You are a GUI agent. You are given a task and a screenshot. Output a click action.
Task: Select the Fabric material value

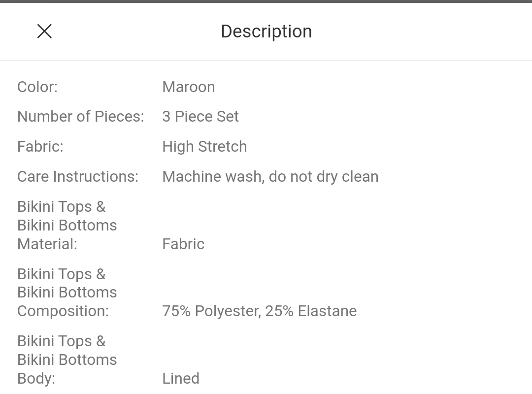click(184, 244)
